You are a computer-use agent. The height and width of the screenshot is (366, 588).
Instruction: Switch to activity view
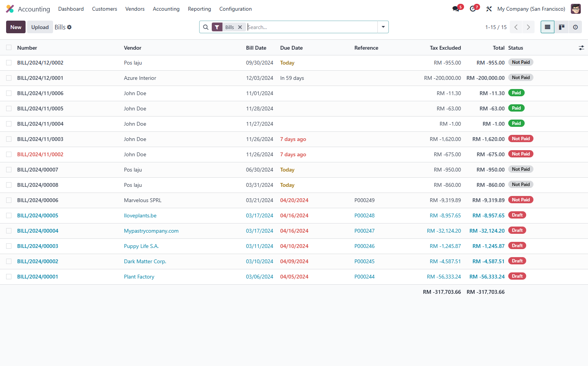[x=575, y=27]
